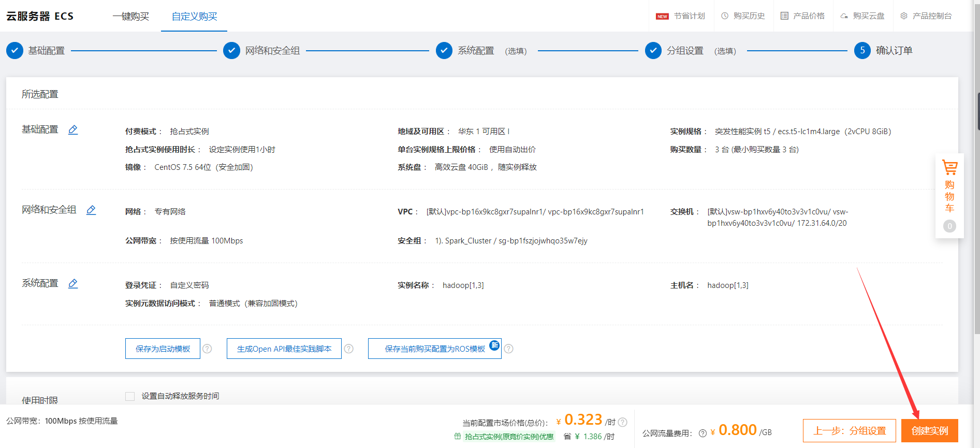Switch to the 自定义购买 tab
Image resolution: width=980 pixels, height=448 pixels.
pyautogui.click(x=195, y=16)
